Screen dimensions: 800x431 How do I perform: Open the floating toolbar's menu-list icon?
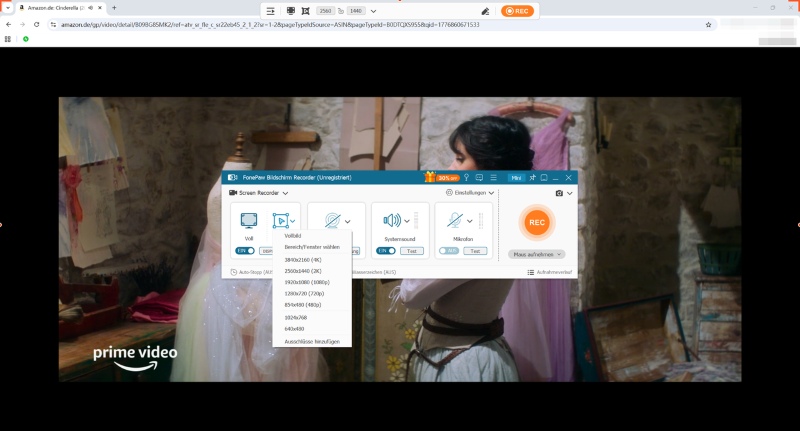pyautogui.click(x=270, y=11)
